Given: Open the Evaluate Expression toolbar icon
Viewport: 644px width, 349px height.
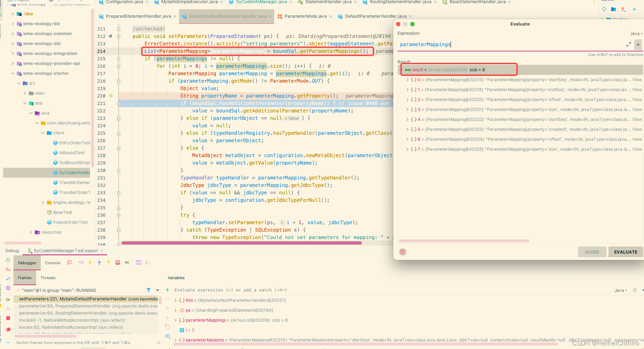Looking at the screenshot, I should coord(139,262).
